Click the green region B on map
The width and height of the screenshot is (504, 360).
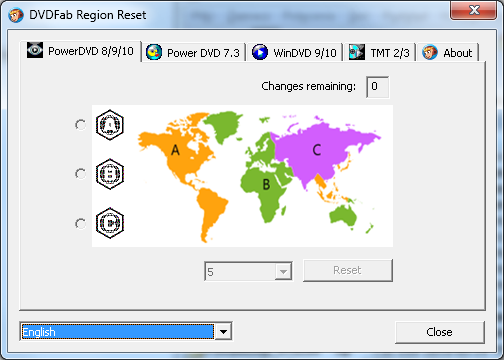pyautogui.click(x=266, y=184)
